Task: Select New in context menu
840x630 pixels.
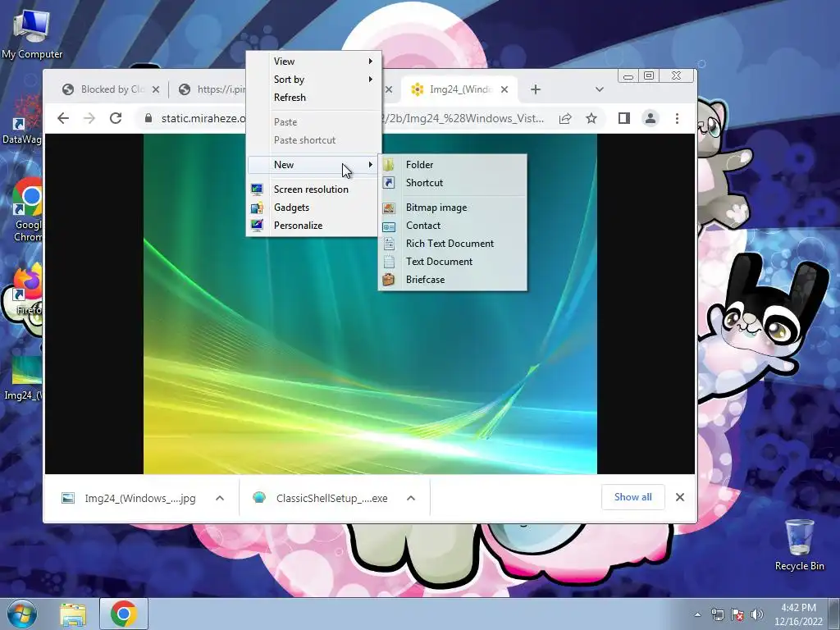Action: coord(314,165)
